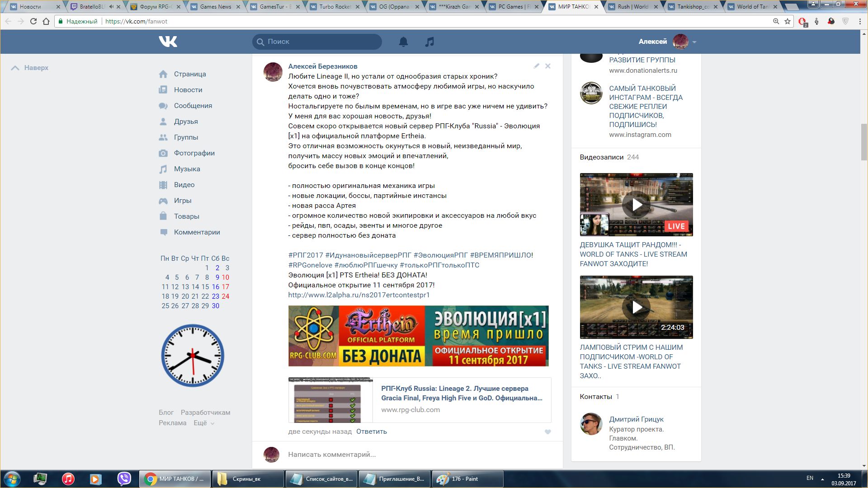Delete the post with the X icon
The width and height of the screenshot is (868, 488).
548,66
